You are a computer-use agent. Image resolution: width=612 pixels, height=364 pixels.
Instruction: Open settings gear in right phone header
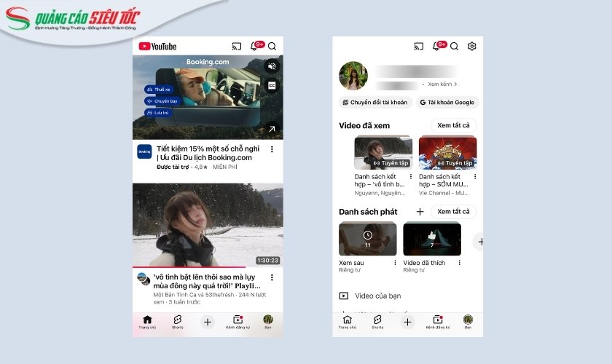(x=472, y=47)
